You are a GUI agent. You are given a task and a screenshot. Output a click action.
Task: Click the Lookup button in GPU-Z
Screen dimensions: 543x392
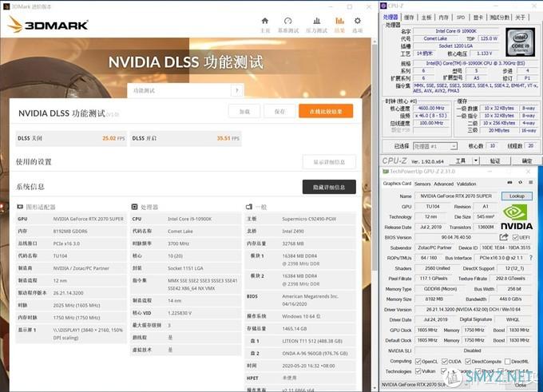tap(517, 196)
